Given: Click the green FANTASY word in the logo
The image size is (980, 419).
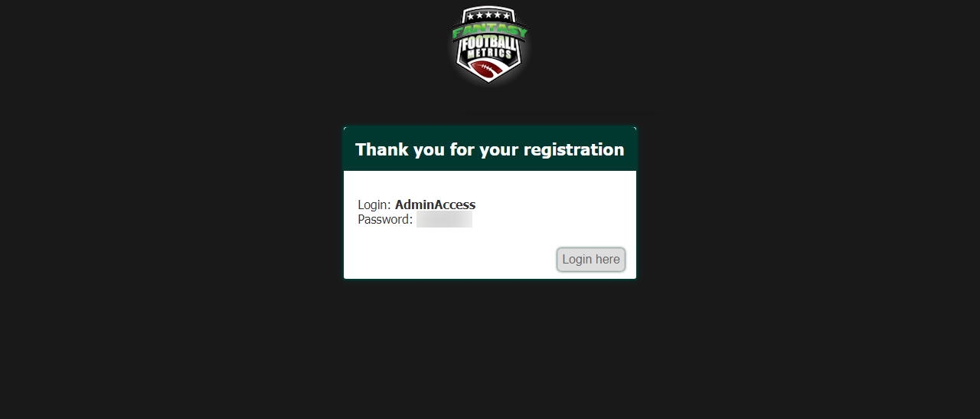Looking at the screenshot, I should tap(490, 31).
